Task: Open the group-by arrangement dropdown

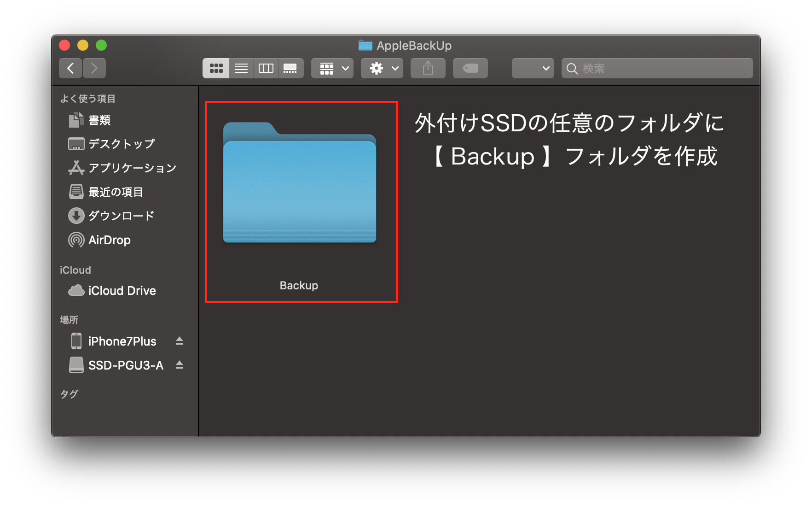Action: point(332,68)
